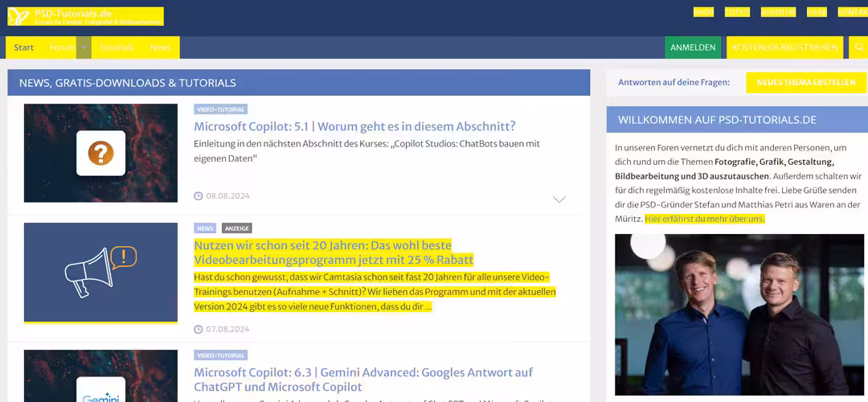Click the 'Einleitung in den nächsten Abschnitt' teaser
Screen dimensions: 868x402
pos(366,151)
